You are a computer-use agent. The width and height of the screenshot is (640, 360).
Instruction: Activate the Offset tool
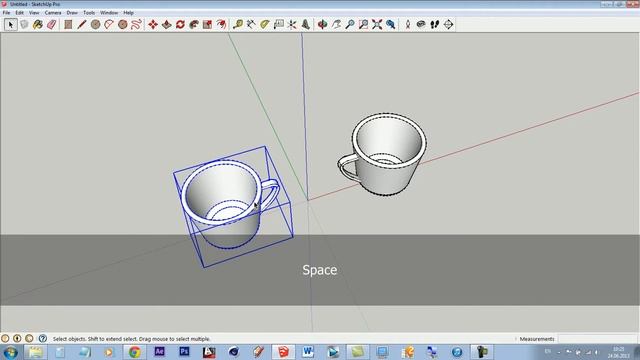(x=221, y=24)
